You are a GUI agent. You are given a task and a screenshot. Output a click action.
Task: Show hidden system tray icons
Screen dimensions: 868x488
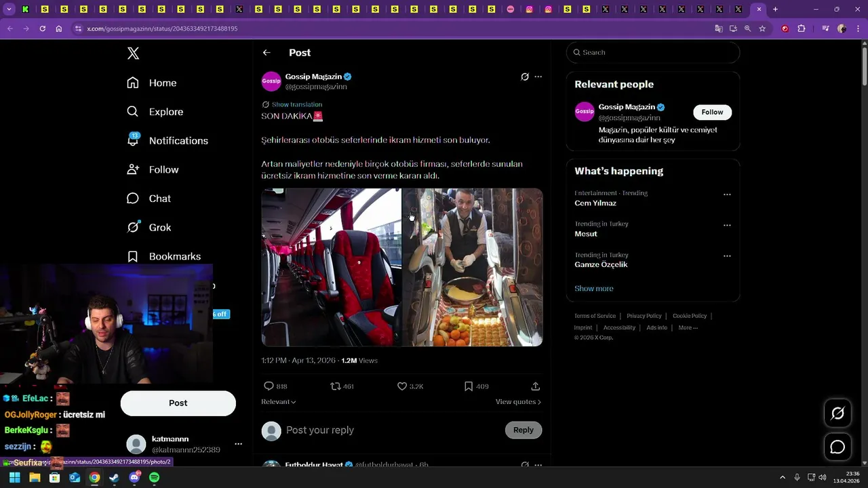[x=783, y=477]
